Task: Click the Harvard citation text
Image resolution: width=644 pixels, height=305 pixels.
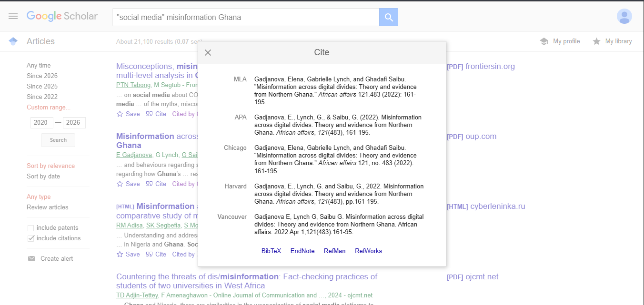Action: coord(339,194)
